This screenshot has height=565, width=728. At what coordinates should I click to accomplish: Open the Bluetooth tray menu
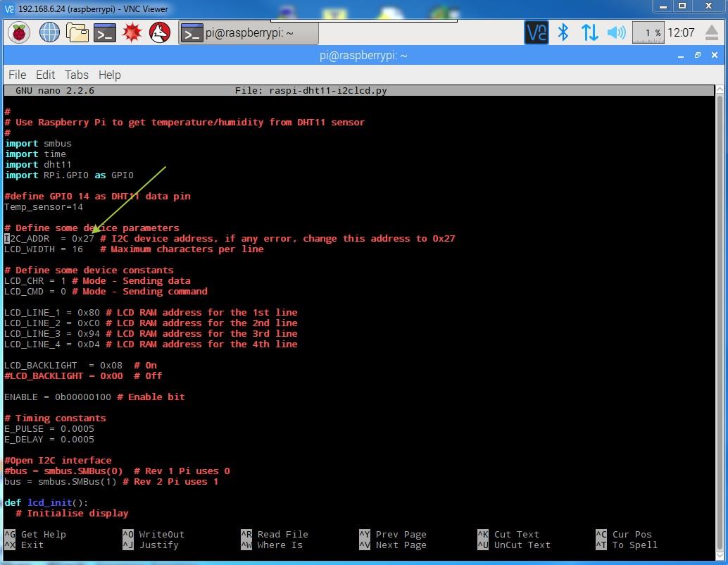(x=563, y=32)
